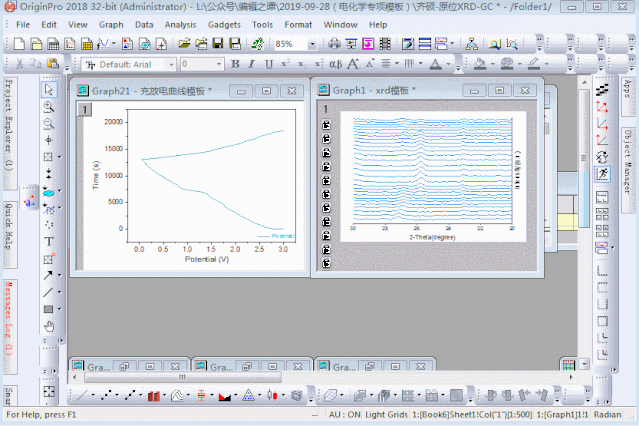Open the Gadgets menu
Image resolution: width=639 pixels, height=426 pixels.
[222, 23]
